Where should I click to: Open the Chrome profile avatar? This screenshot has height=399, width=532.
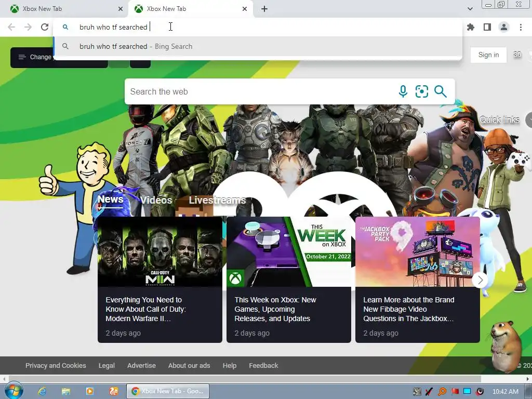coord(504,27)
